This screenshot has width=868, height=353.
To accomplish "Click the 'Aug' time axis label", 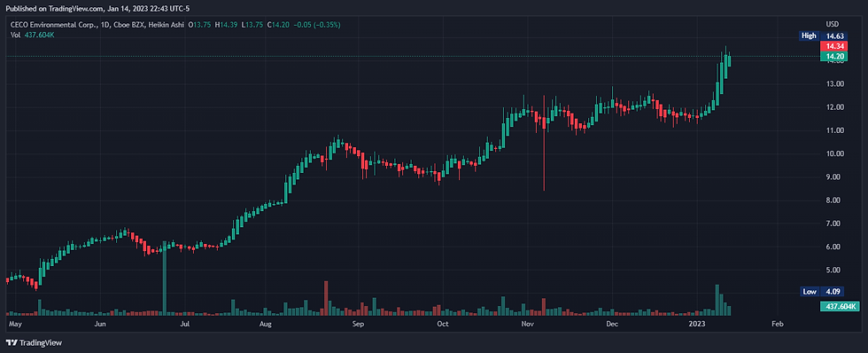I will pos(266,324).
